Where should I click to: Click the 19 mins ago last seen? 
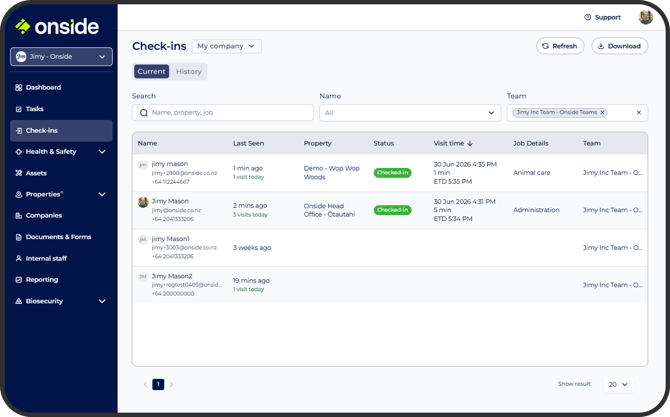tap(251, 281)
